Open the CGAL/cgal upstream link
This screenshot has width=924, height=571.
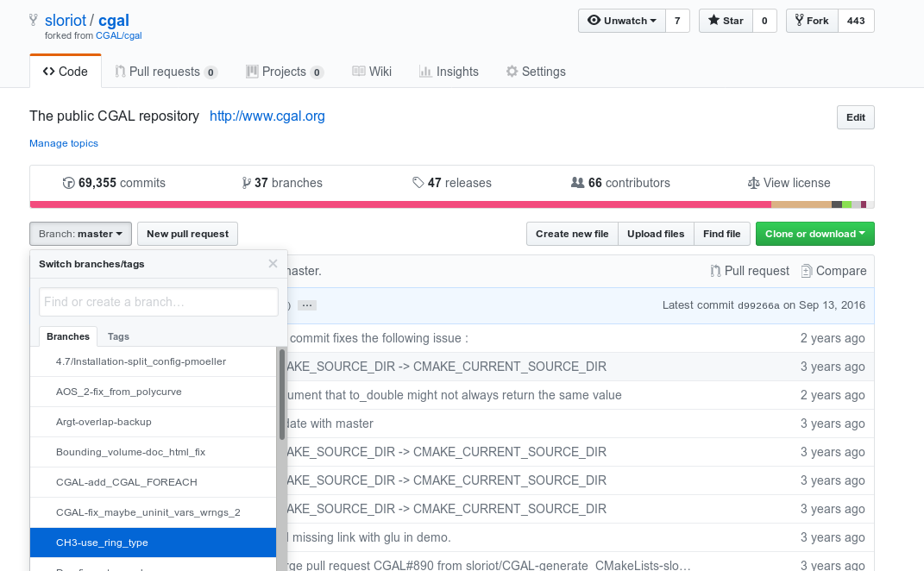(119, 35)
